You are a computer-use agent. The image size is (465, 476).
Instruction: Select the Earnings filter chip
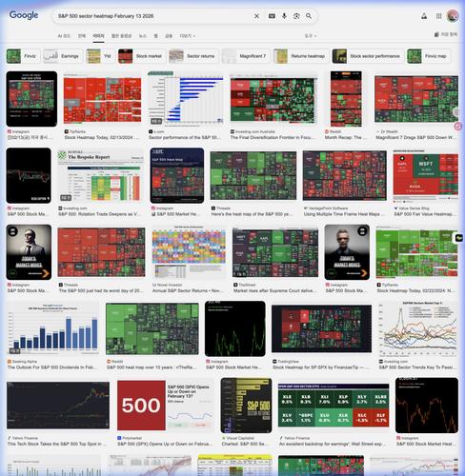63,56
